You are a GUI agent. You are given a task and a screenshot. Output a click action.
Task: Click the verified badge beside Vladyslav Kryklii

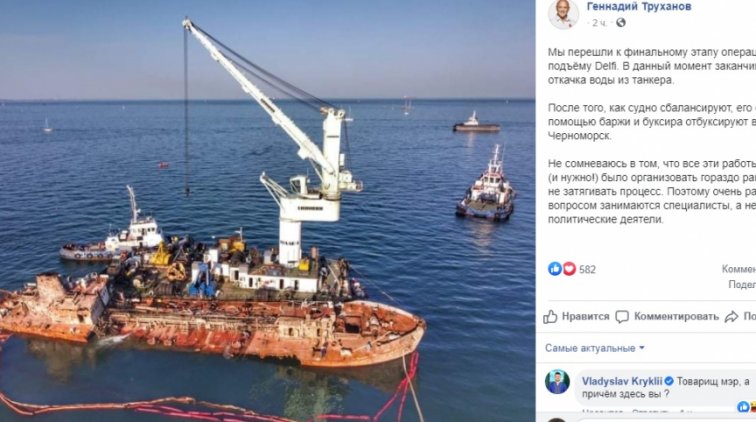669,381
